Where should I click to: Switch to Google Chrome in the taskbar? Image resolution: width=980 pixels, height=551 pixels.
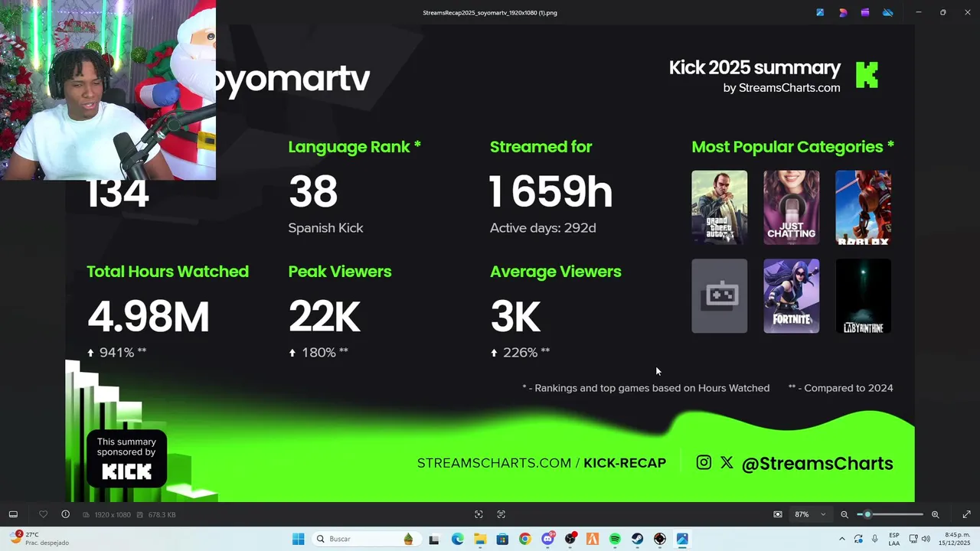(524, 539)
